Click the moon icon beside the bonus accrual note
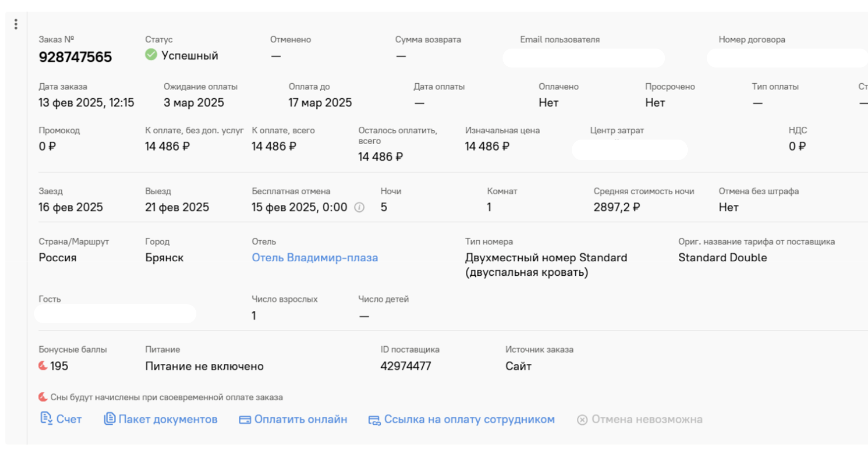This screenshot has height=451, width=868. tap(43, 397)
